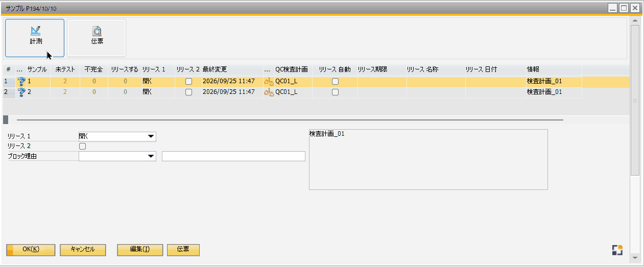Click the balance scale icon in row 2
This screenshot has height=267, width=644.
pos(269,92)
